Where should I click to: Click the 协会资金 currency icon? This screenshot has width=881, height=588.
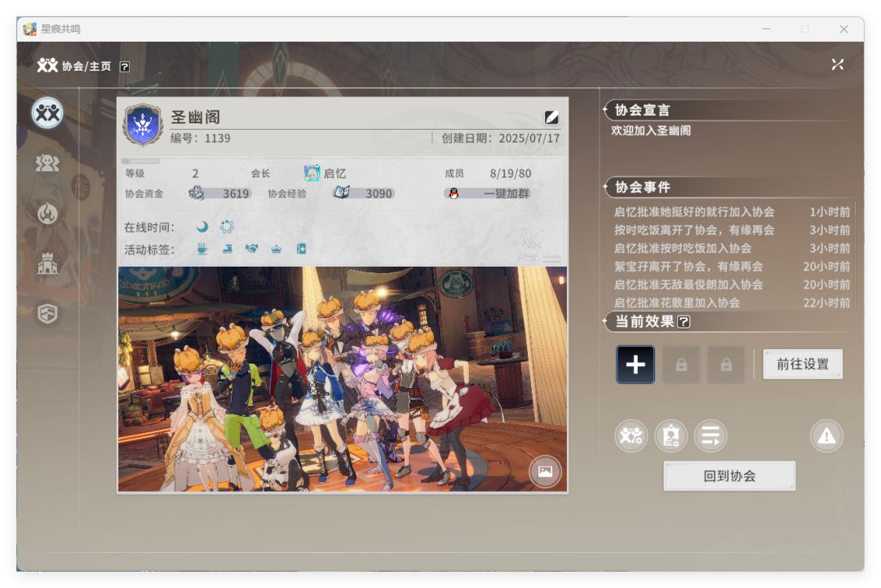click(x=196, y=192)
